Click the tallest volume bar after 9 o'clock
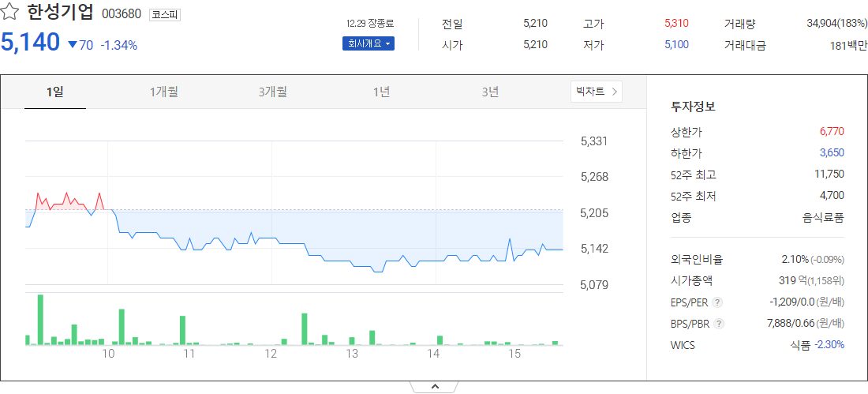This screenshot has width=868, height=394. 40,320
